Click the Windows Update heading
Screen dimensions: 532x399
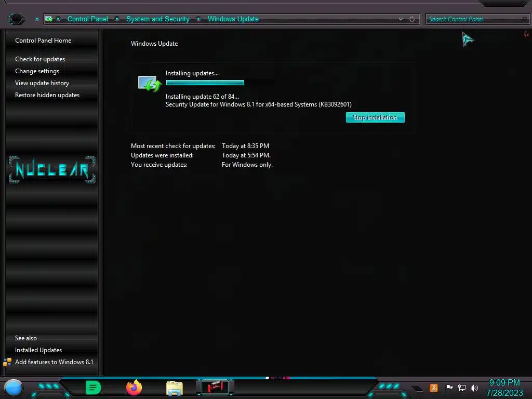pyautogui.click(x=154, y=44)
